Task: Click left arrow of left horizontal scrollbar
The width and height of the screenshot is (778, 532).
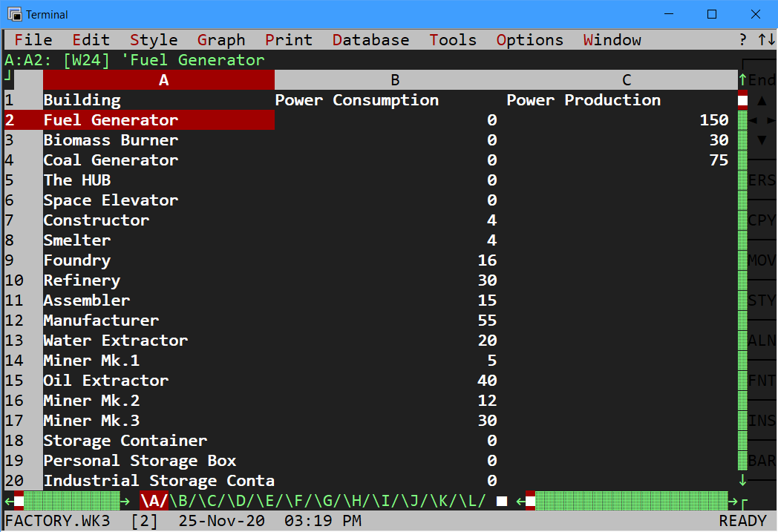Action: (x=9, y=502)
